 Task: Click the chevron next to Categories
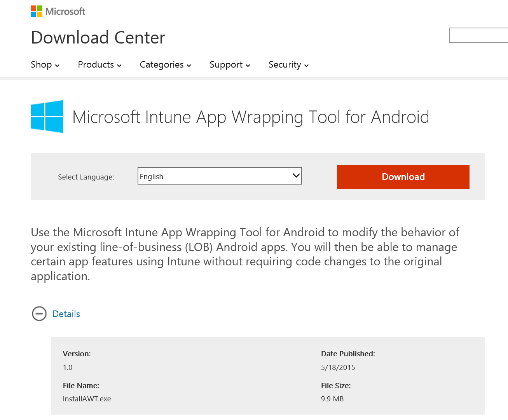click(189, 66)
